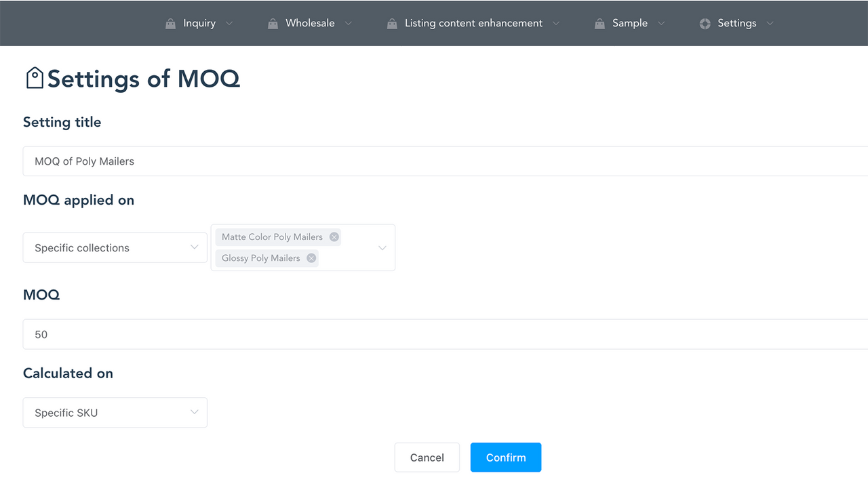Open the Inquiry menu

click(199, 23)
